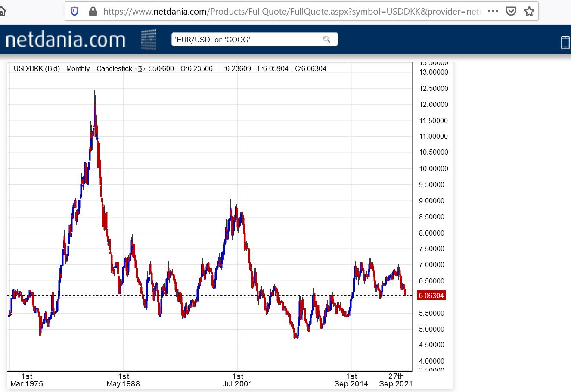
Task: Click the site security padlock icon
Action: click(93, 12)
